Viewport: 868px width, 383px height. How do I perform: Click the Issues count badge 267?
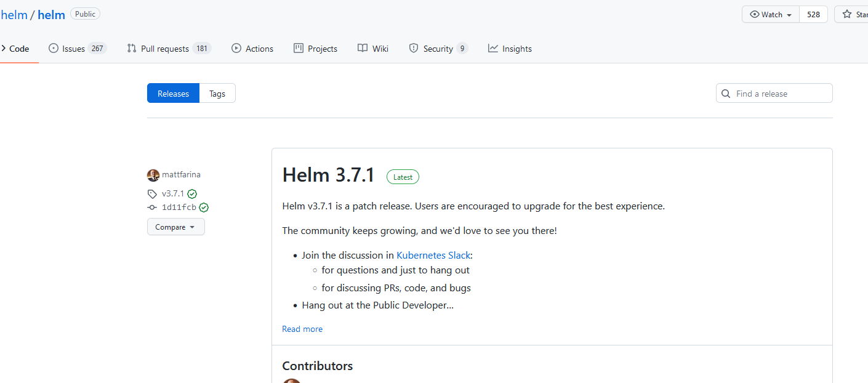97,49
